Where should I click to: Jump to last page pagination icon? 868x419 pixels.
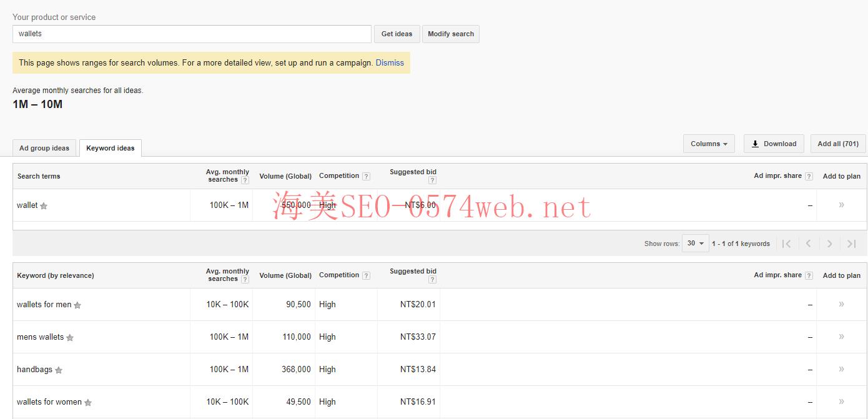(851, 244)
